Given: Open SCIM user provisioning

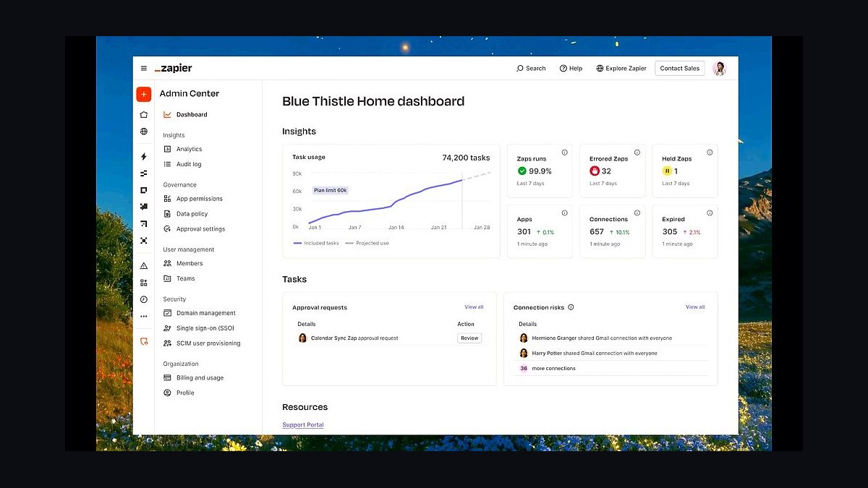Looking at the screenshot, I should tap(202, 343).
